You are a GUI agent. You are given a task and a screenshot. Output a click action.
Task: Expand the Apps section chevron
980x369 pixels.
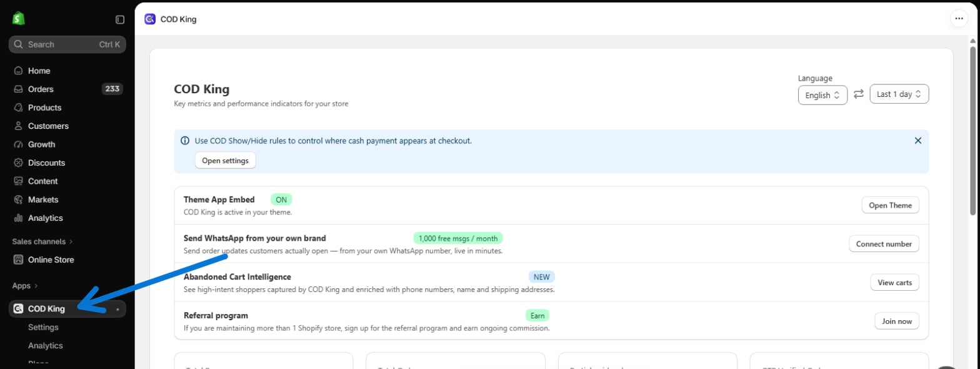coord(36,286)
